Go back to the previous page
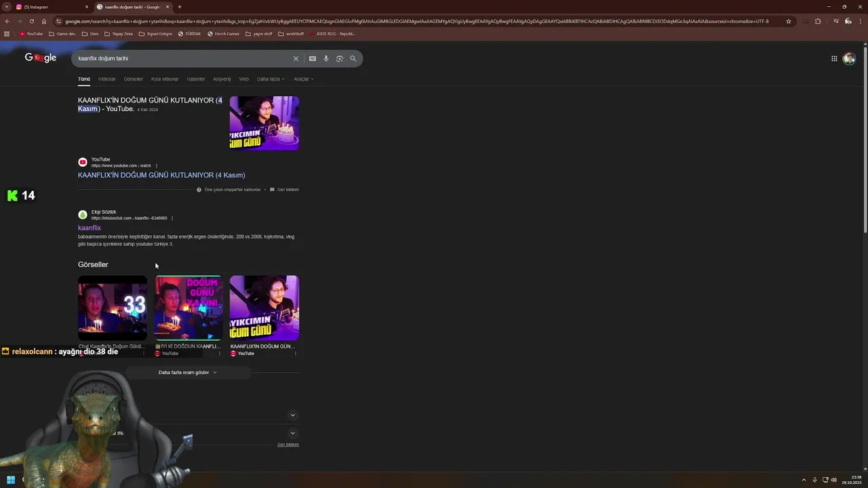 tap(7, 21)
